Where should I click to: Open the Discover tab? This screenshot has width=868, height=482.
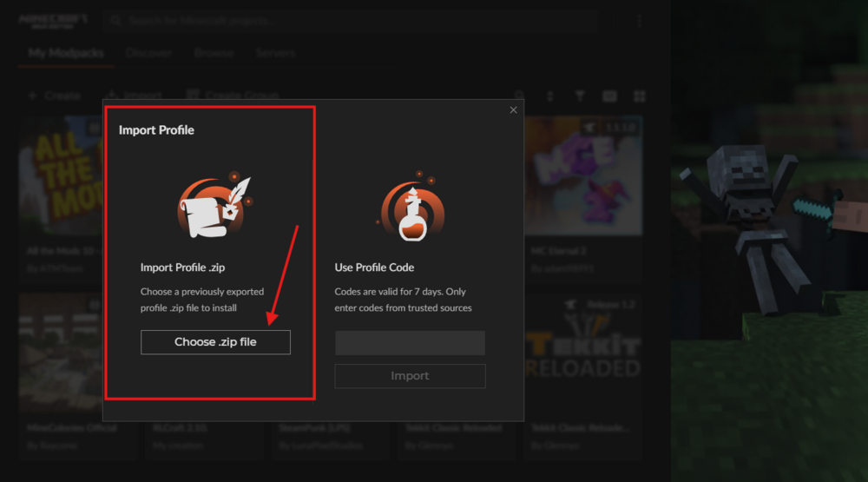[149, 53]
